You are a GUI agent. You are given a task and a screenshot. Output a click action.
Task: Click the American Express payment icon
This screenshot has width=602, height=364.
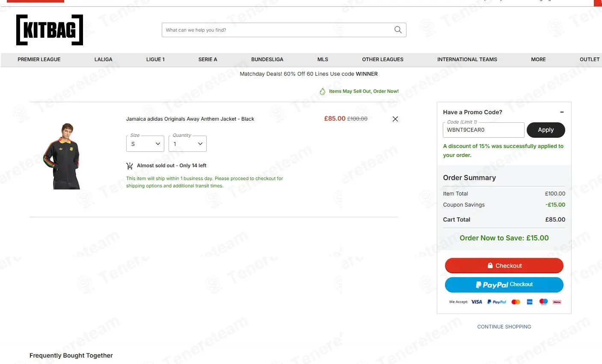530,302
